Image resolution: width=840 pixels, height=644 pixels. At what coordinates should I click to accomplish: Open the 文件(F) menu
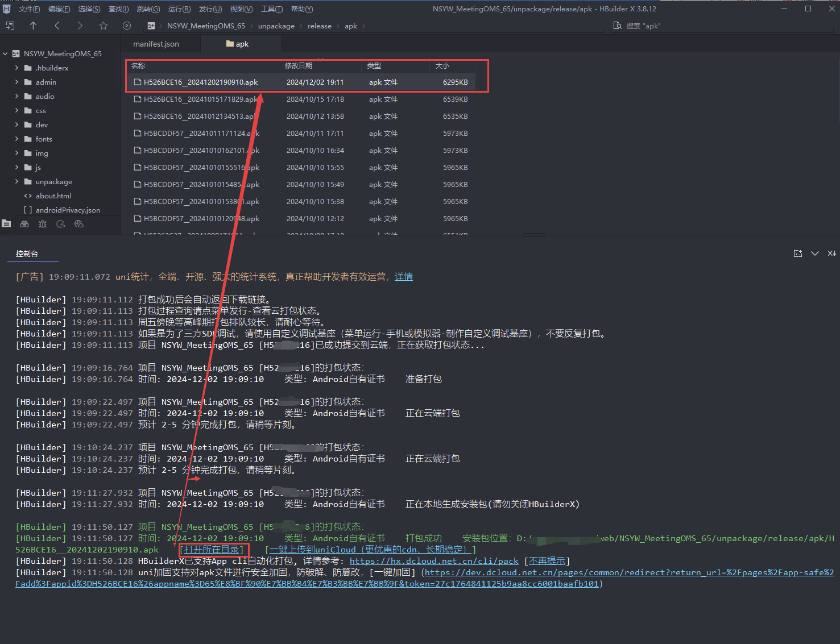(x=29, y=9)
